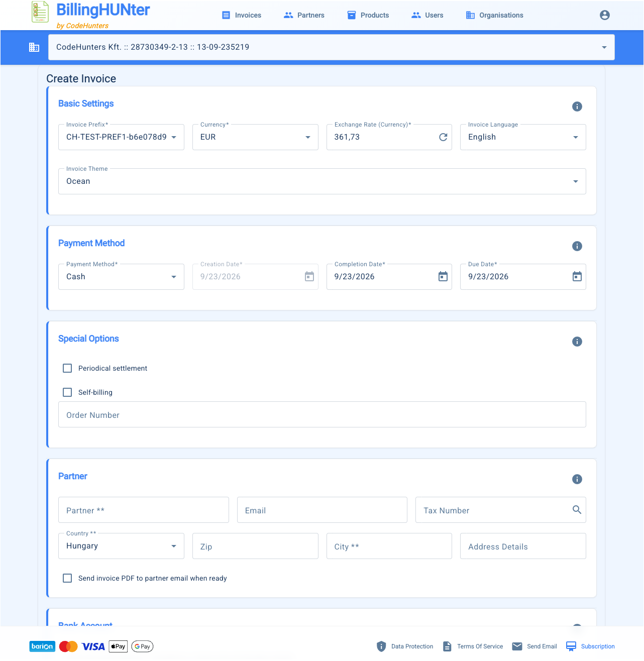Navigate to Products menu
Screen dimensions: 644x661
[368, 15]
